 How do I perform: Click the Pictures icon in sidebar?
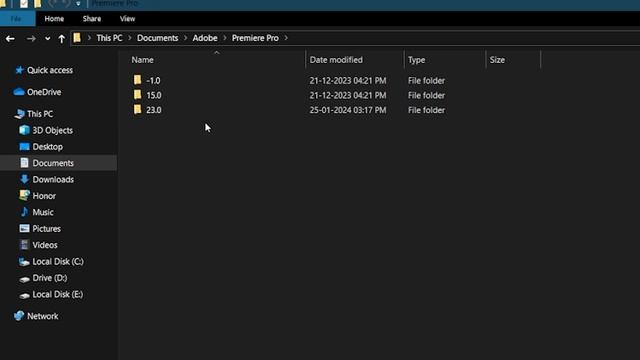[24, 228]
